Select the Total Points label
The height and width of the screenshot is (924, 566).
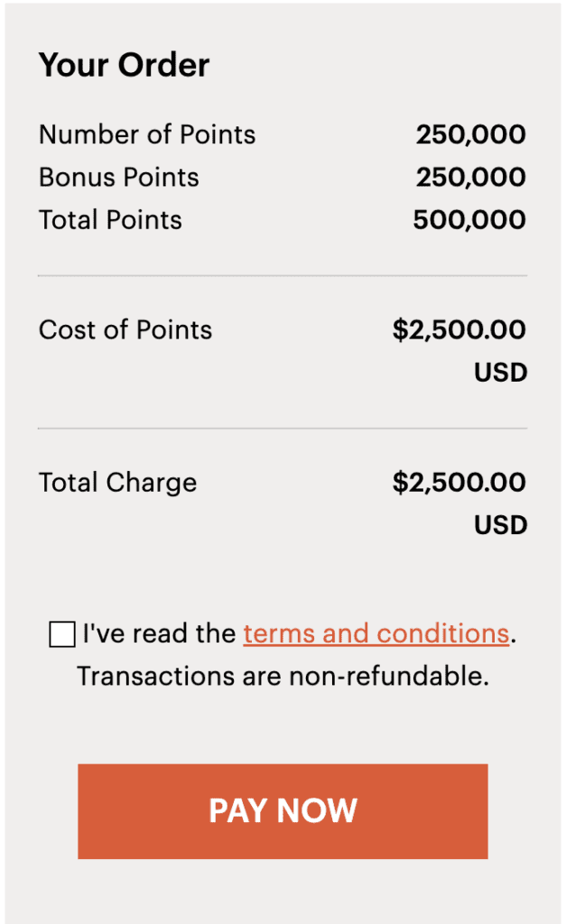tap(110, 219)
